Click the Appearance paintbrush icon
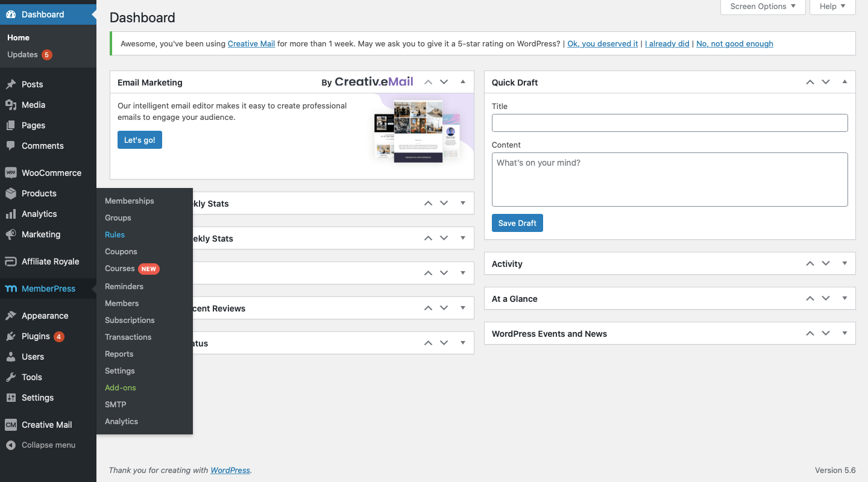This screenshot has height=482, width=868. pyautogui.click(x=11, y=316)
